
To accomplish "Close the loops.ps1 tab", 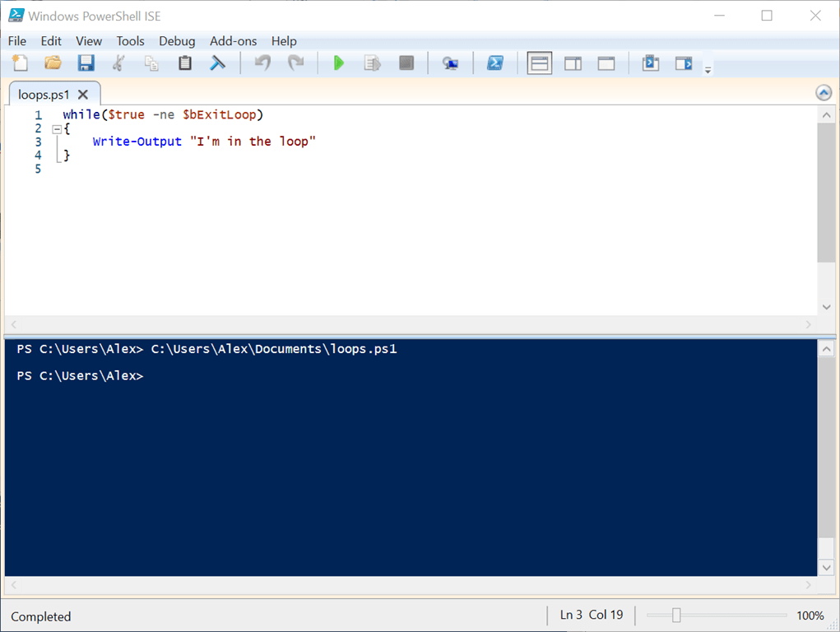I will tap(83, 95).
